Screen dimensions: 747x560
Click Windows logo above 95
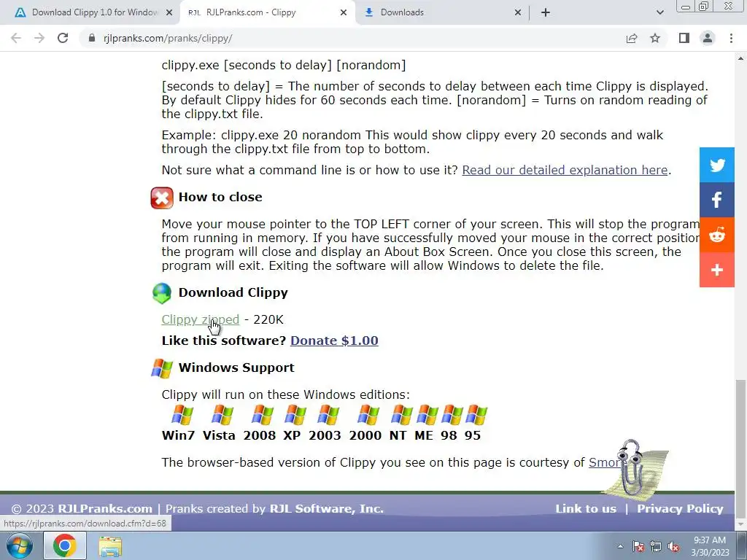click(476, 415)
